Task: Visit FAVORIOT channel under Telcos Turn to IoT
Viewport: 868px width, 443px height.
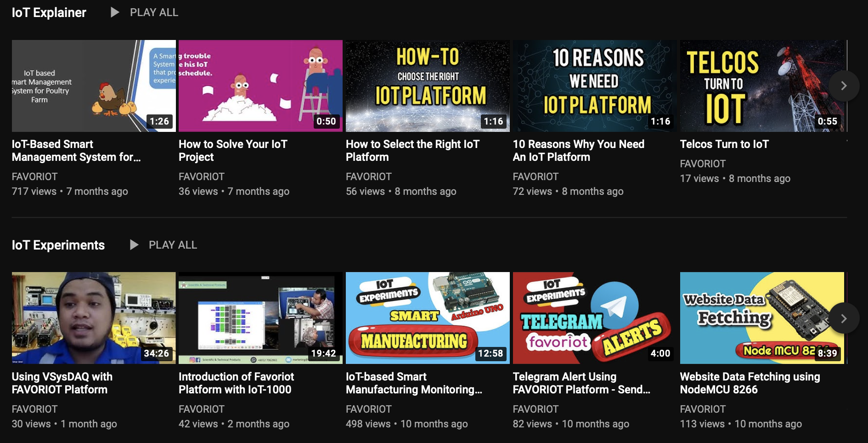Action: point(703,164)
